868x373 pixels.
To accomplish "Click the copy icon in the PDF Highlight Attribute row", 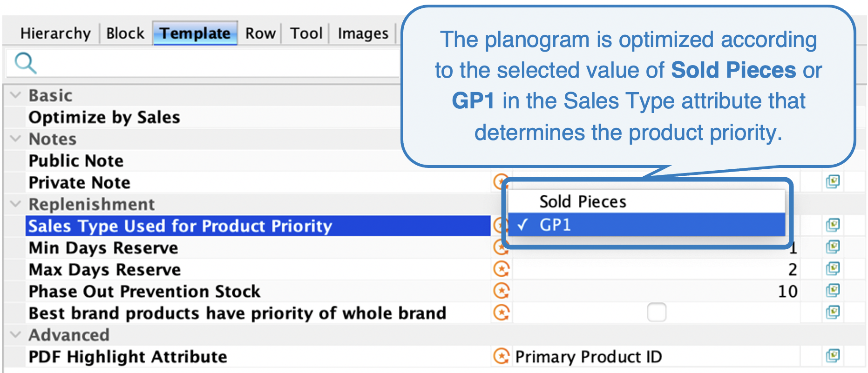I will (x=833, y=356).
